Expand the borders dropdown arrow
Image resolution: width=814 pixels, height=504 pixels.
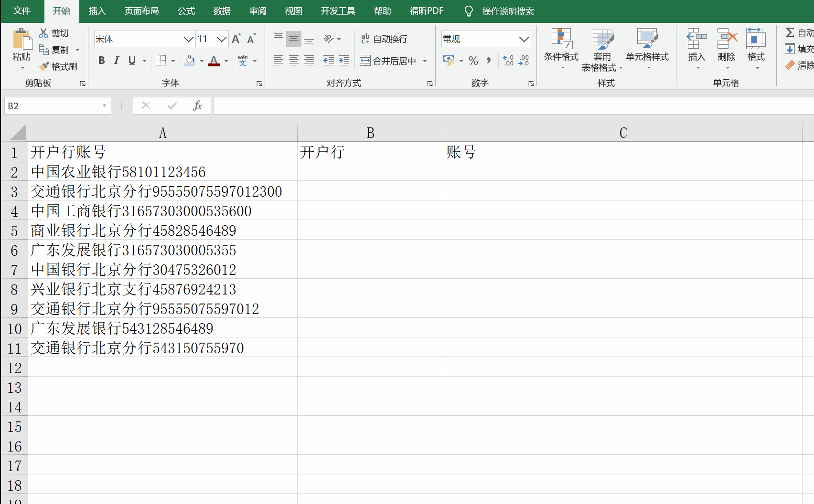pyautogui.click(x=173, y=61)
